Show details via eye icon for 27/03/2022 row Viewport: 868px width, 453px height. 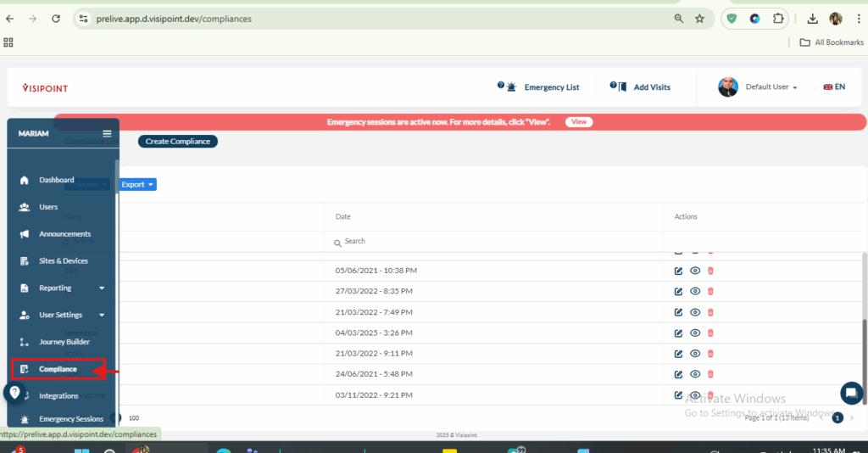(x=694, y=291)
